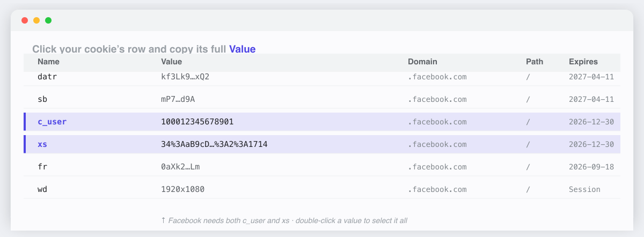
Task: Select the xs cookie name
Action: [42, 144]
